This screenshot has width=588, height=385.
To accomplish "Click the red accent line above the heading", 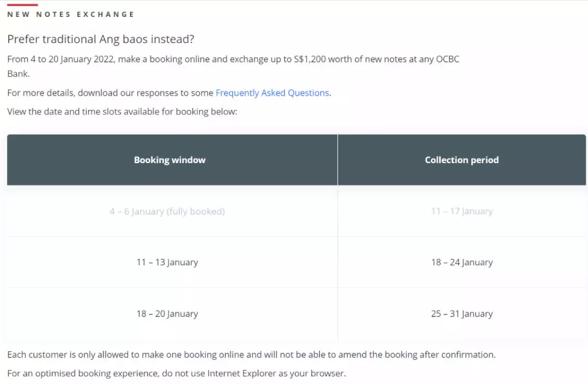I will click(x=22, y=4).
